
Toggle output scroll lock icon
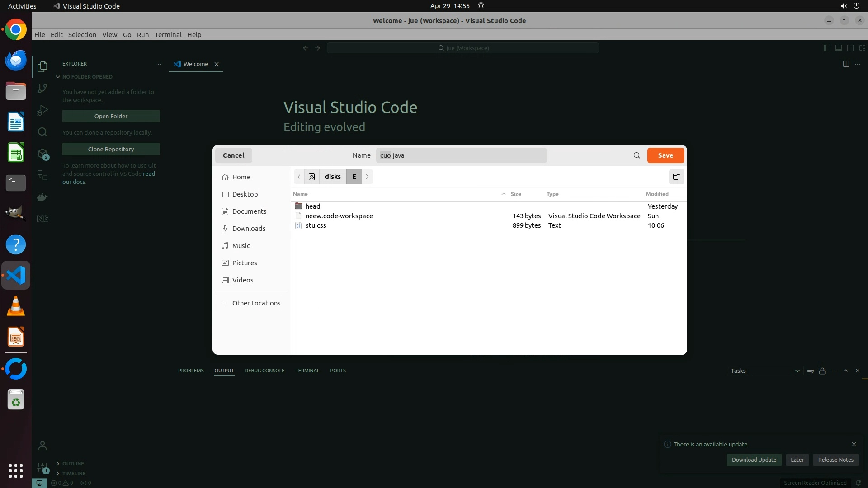822,371
